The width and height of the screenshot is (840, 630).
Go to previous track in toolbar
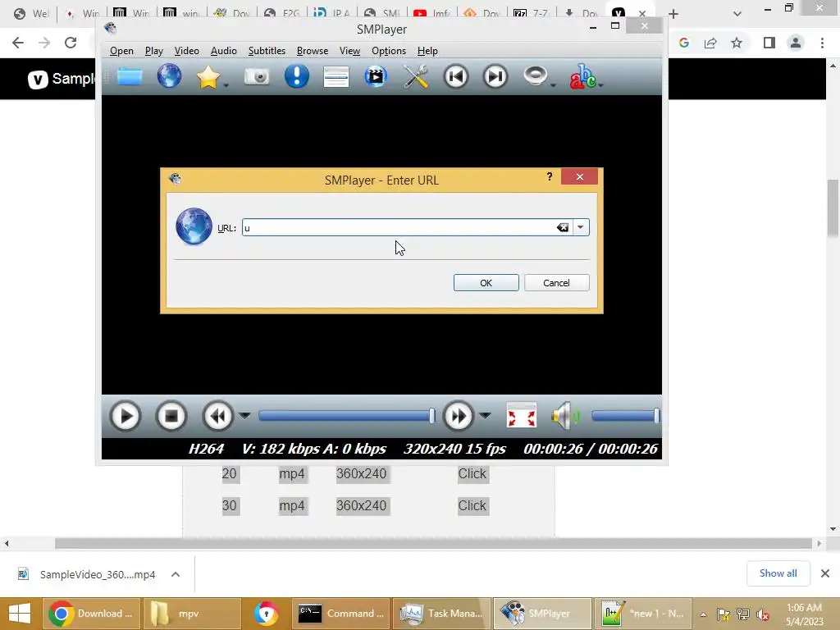(456, 76)
